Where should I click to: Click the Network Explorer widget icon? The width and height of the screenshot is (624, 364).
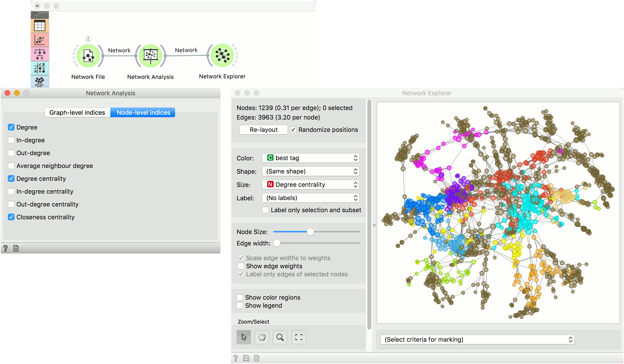click(x=222, y=55)
